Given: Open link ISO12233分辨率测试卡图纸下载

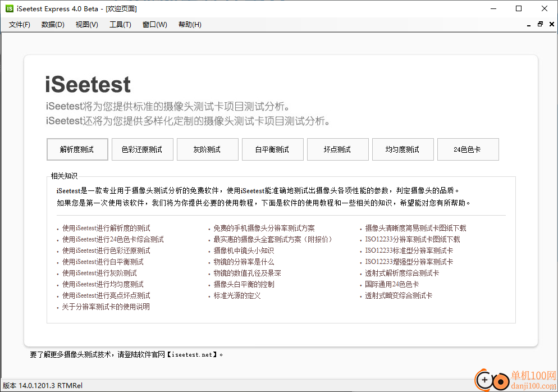Looking at the screenshot, I should (413, 239).
